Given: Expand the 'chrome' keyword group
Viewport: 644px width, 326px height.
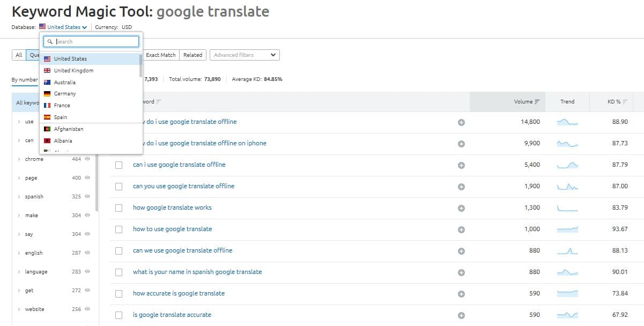Looking at the screenshot, I should tap(19, 159).
